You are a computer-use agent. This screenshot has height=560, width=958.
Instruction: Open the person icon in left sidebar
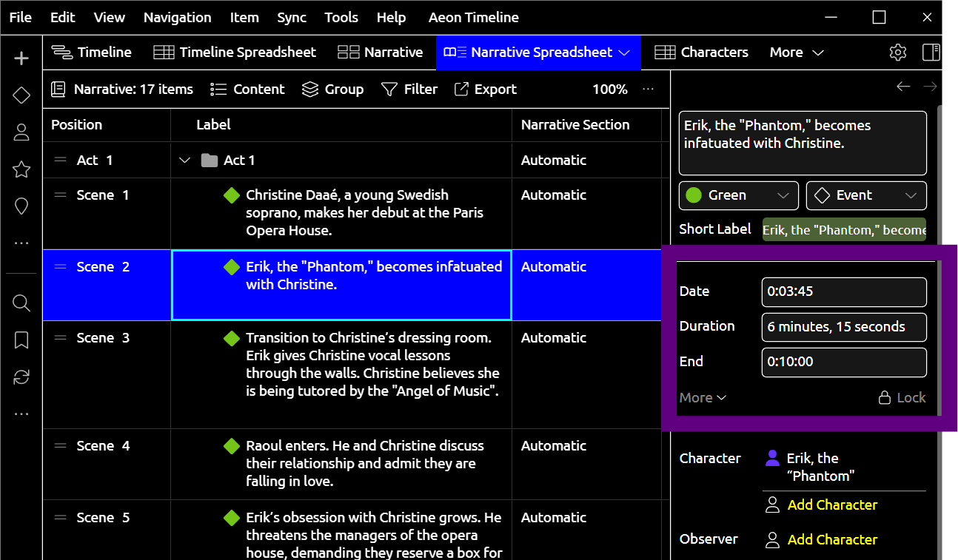[21, 132]
